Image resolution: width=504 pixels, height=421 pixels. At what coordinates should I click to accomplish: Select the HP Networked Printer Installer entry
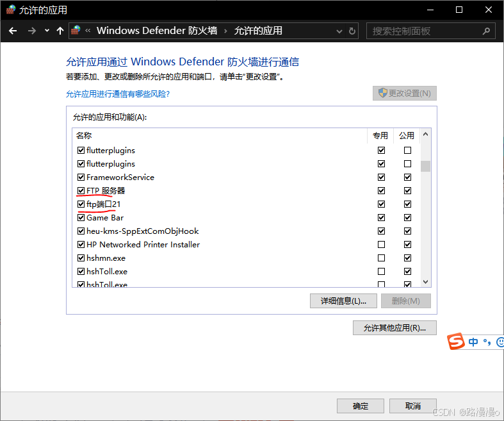(x=143, y=245)
